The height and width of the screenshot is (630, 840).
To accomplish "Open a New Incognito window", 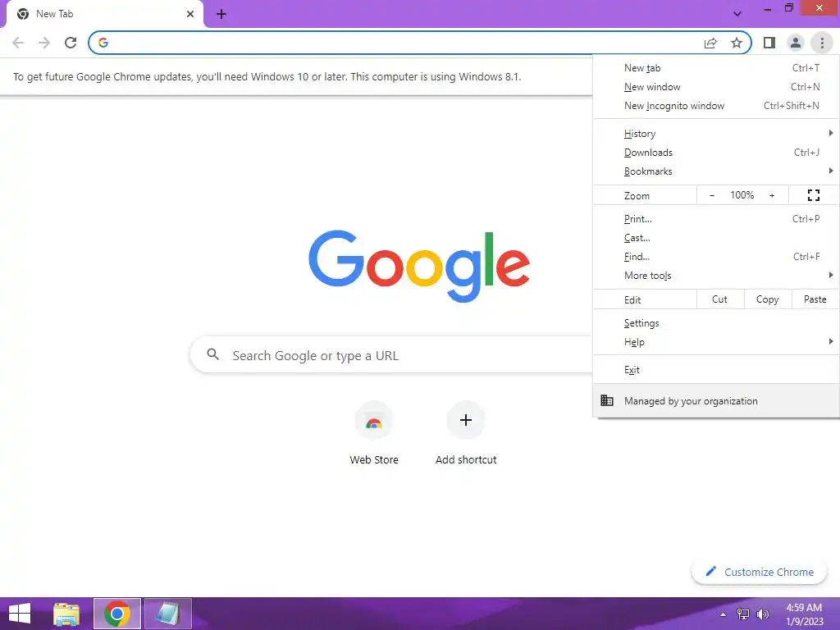I will [716, 106].
